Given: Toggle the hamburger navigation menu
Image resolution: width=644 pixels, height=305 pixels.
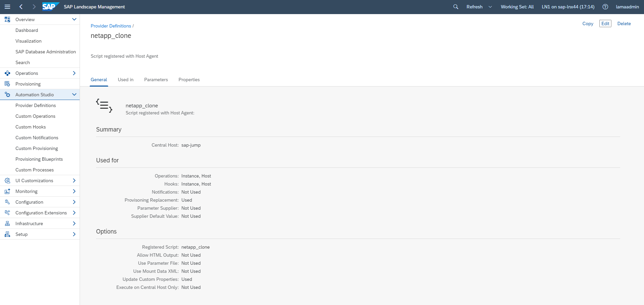Looking at the screenshot, I should tap(7, 7).
